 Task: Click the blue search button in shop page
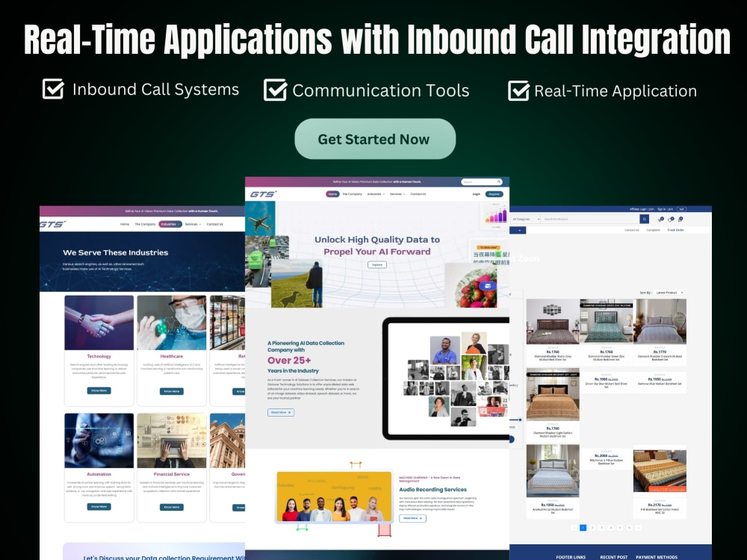pos(644,219)
